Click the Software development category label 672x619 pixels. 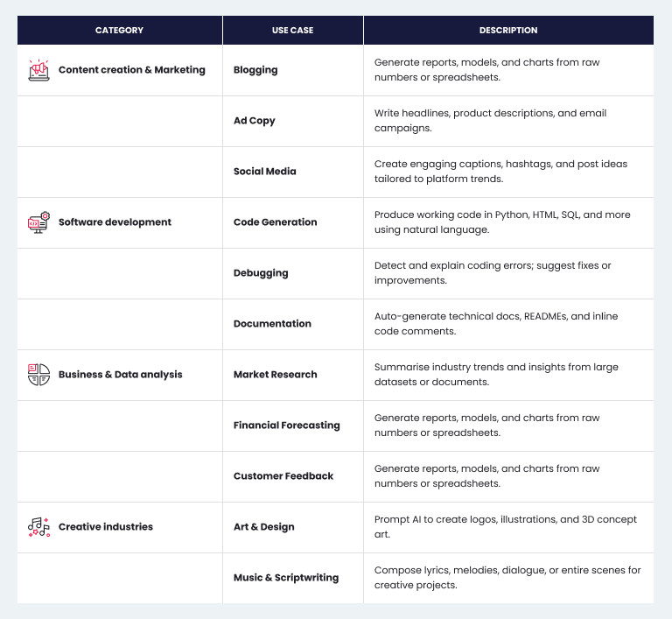click(115, 222)
